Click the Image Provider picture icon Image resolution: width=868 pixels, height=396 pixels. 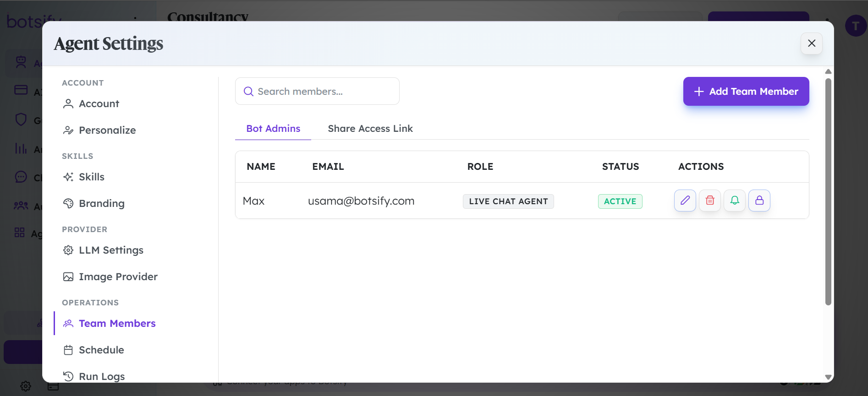pos(68,277)
